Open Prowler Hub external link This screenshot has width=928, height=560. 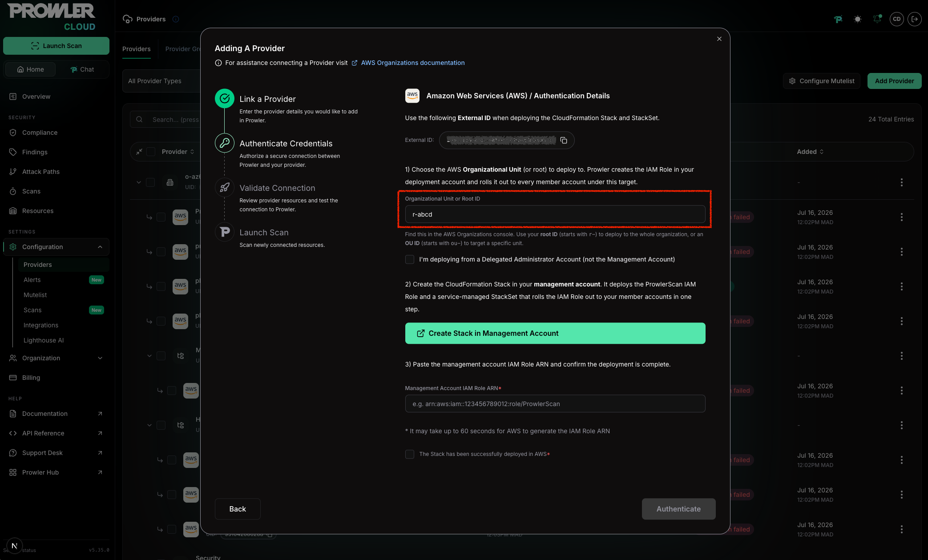56,472
